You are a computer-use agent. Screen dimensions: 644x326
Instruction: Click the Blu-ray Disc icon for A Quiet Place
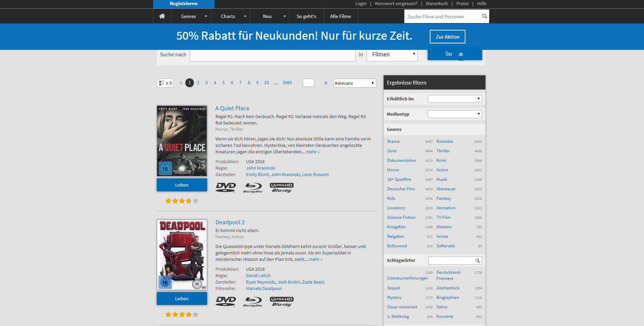tap(253, 188)
